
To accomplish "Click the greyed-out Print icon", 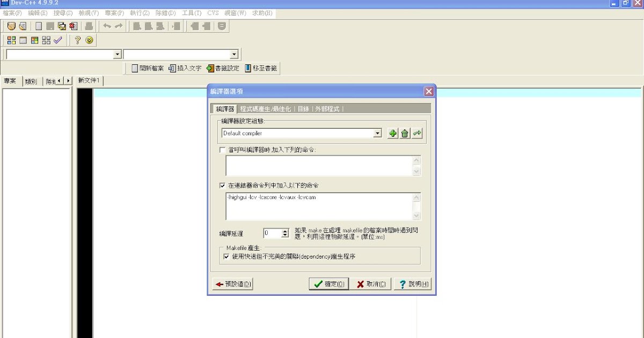I will click(89, 26).
